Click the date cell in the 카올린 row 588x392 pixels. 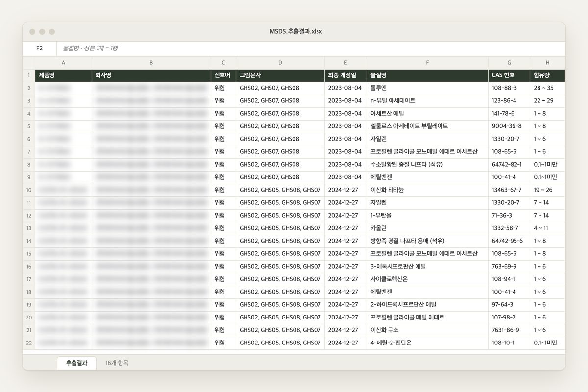[x=345, y=228]
